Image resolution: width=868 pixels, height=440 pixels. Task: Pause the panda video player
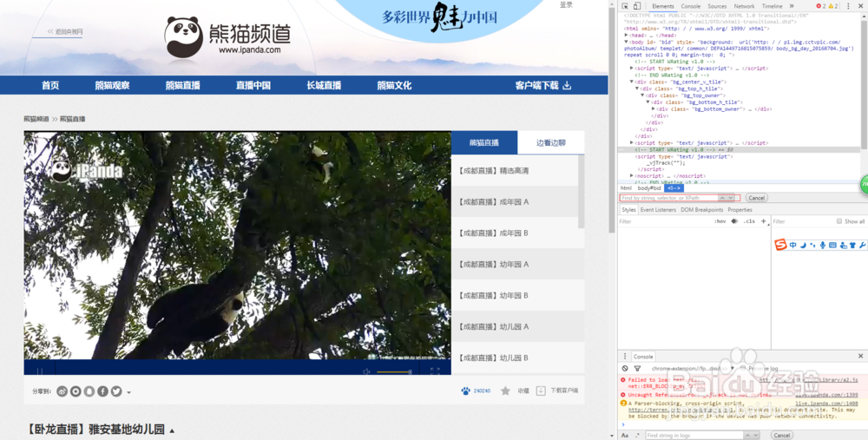[x=40, y=371]
